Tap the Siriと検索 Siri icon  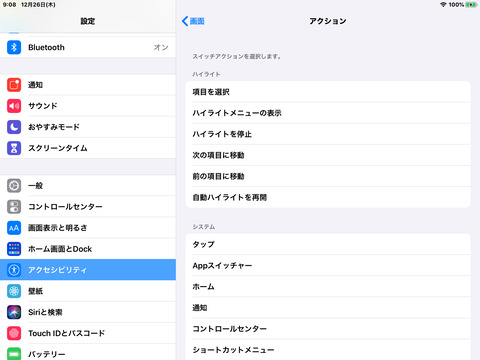click(14, 312)
